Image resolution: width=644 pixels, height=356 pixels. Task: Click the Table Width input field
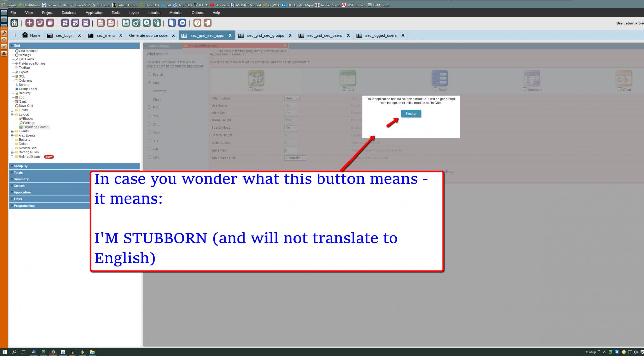click(291, 150)
